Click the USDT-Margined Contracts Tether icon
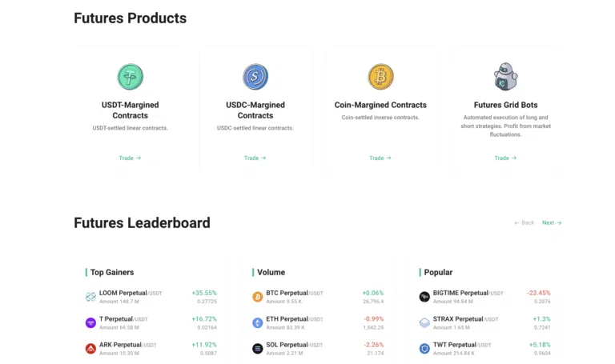The image size is (615, 364). [x=130, y=77]
